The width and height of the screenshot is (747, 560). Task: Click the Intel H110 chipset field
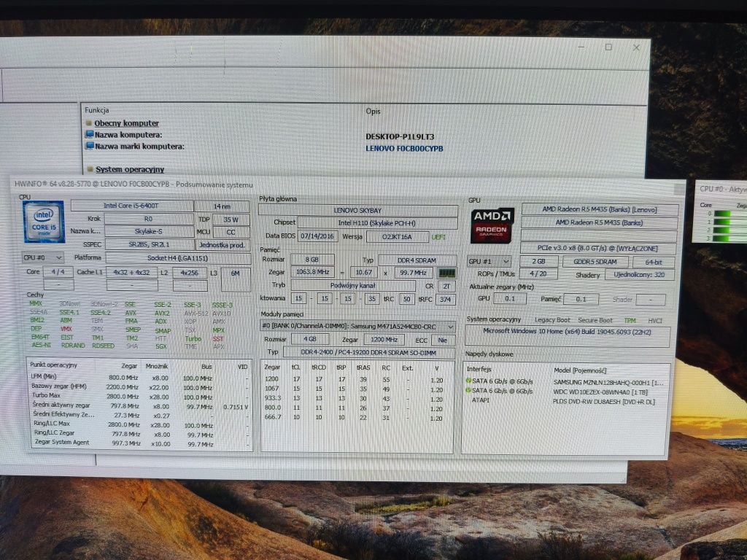(377, 222)
